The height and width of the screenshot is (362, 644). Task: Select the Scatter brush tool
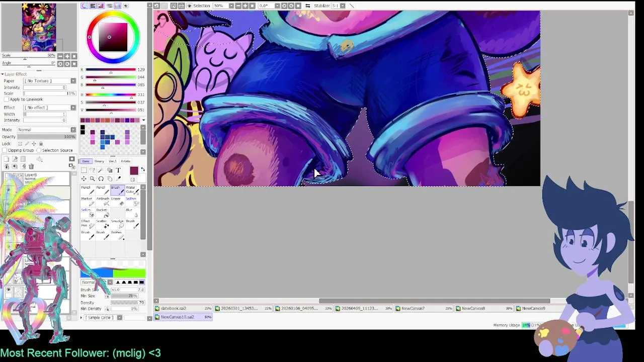(103, 224)
